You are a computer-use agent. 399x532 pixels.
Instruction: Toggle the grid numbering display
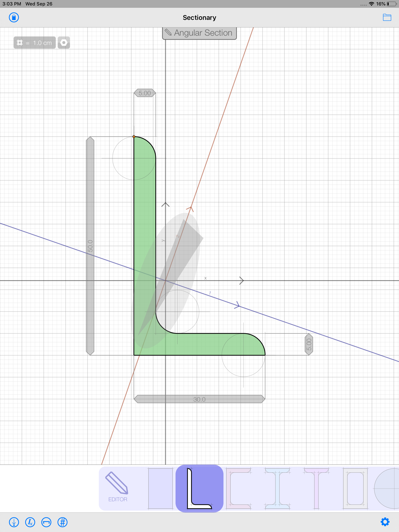[x=62, y=522]
